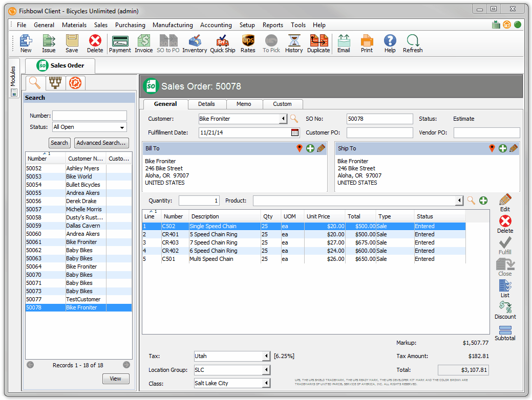Open the Materials menu
Viewport: 532px width, 400px height.
click(x=74, y=25)
